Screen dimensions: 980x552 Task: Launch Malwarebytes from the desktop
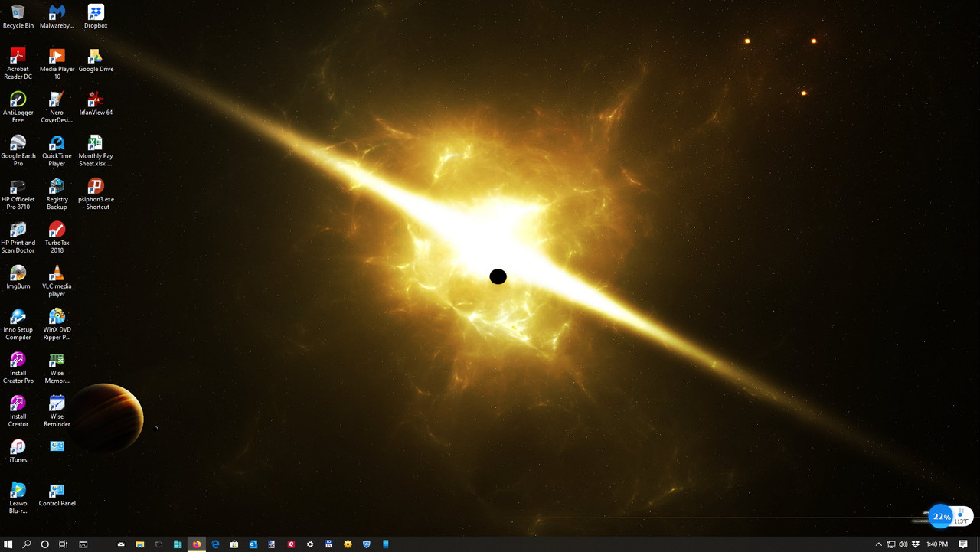(x=57, y=16)
